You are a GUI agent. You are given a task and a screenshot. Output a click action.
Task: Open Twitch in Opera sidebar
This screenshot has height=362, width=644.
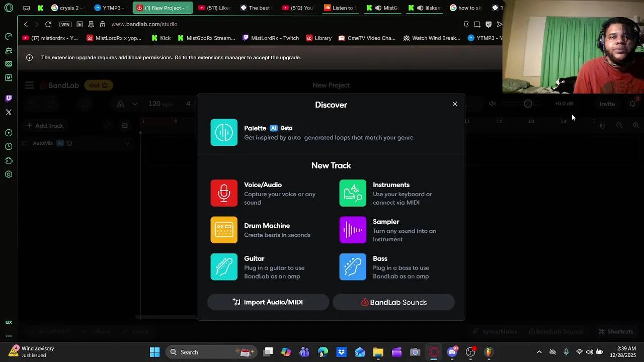(9, 98)
